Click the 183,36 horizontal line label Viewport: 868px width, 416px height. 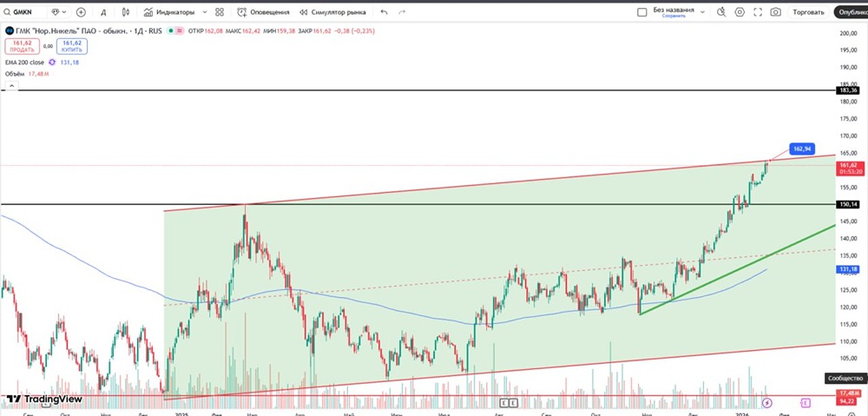click(x=849, y=89)
